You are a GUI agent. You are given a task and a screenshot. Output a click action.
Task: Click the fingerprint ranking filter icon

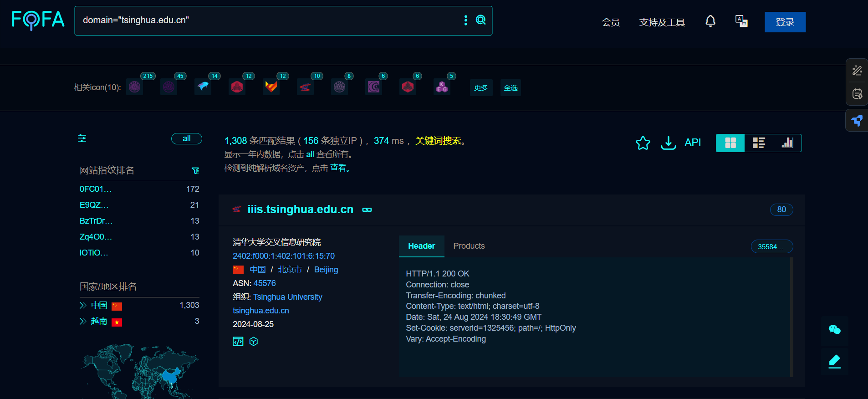(195, 170)
